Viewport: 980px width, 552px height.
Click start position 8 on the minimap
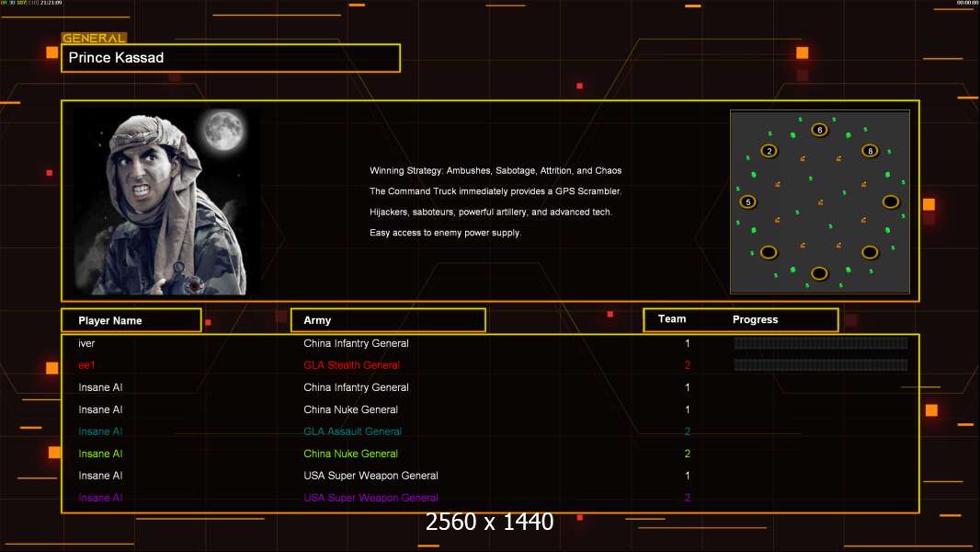pyautogui.click(x=870, y=151)
